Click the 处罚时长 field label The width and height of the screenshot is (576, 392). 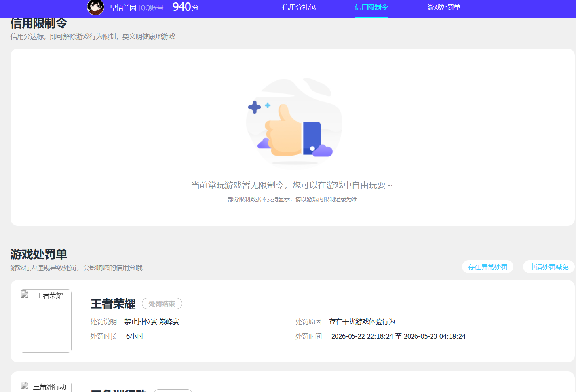tap(104, 336)
